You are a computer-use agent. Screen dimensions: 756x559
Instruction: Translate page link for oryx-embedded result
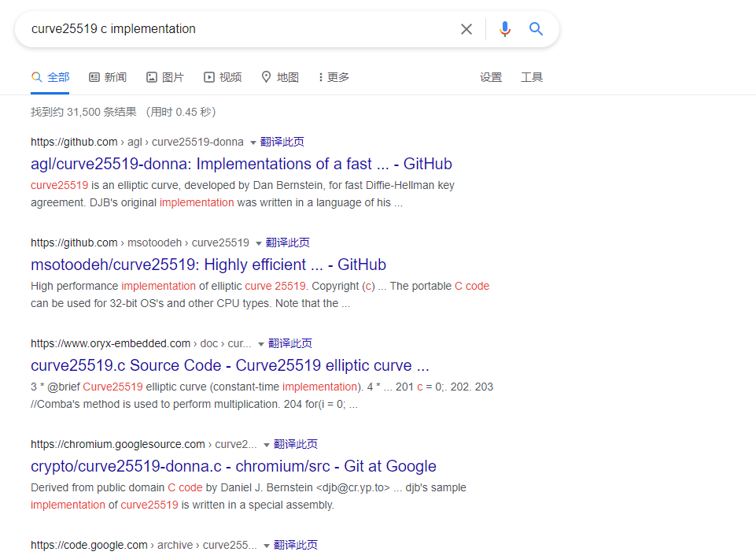(290, 344)
